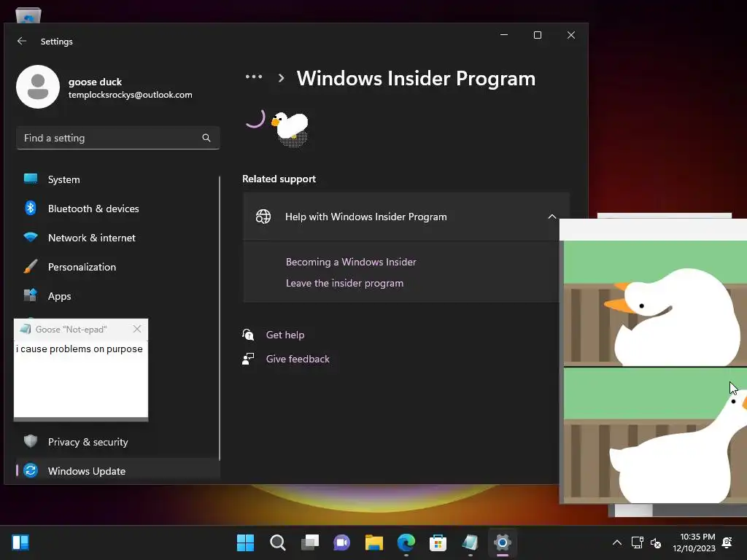Click the Bluetooth icon in sidebar

31,208
